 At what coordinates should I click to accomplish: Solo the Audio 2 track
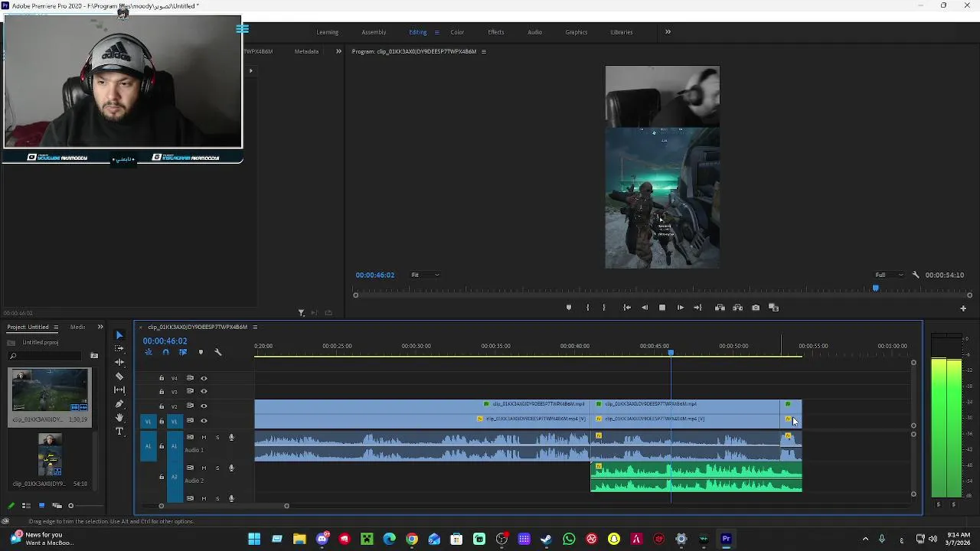217,468
